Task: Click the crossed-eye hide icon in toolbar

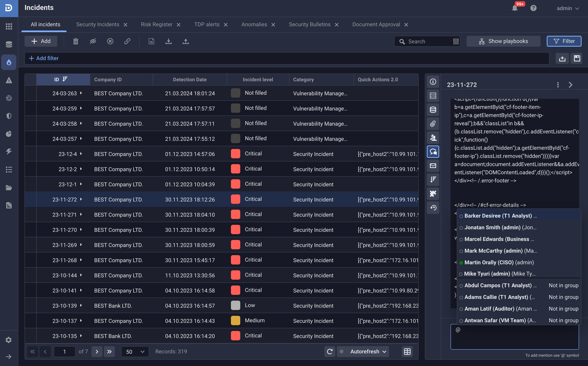Action: (93, 41)
